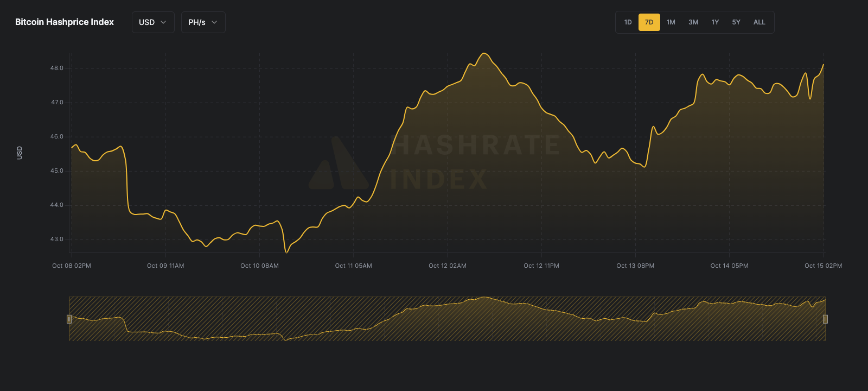Click the 45.0 y-axis value
This screenshot has height=391, width=868.
coord(57,171)
